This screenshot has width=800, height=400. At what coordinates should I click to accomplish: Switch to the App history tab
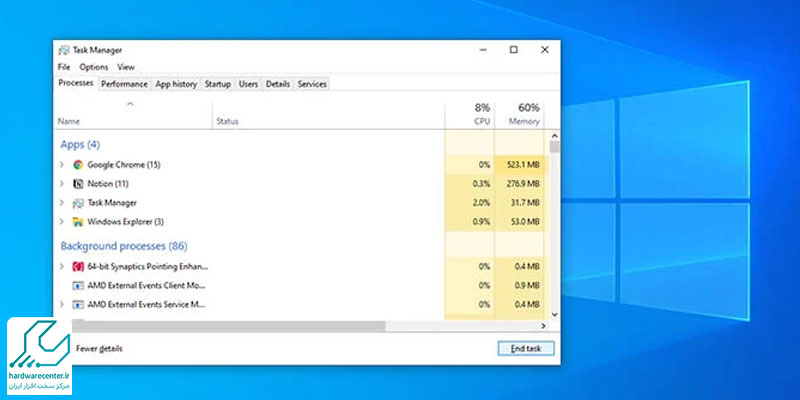pyautogui.click(x=176, y=84)
